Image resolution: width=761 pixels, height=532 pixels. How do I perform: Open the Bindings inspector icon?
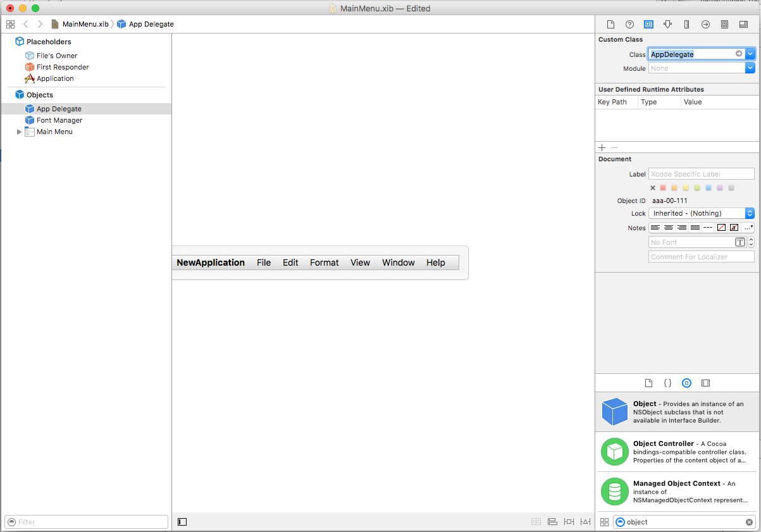coord(724,24)
